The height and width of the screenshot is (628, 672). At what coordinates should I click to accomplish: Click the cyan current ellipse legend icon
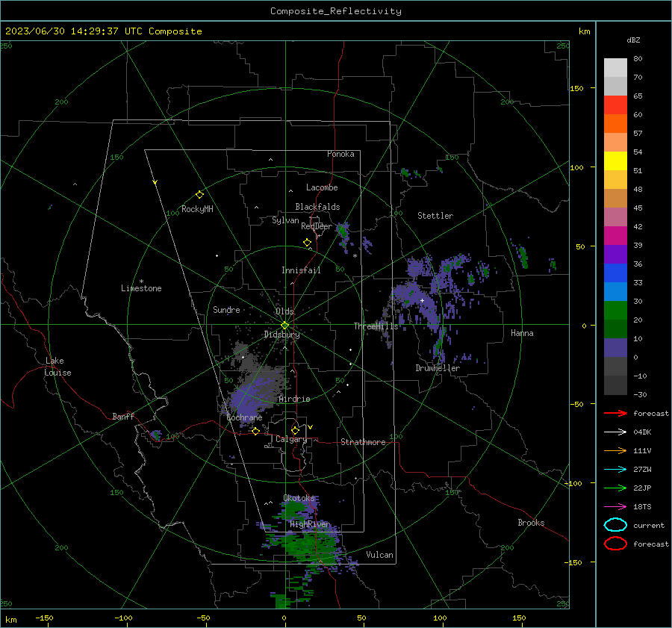coord(615,525)
